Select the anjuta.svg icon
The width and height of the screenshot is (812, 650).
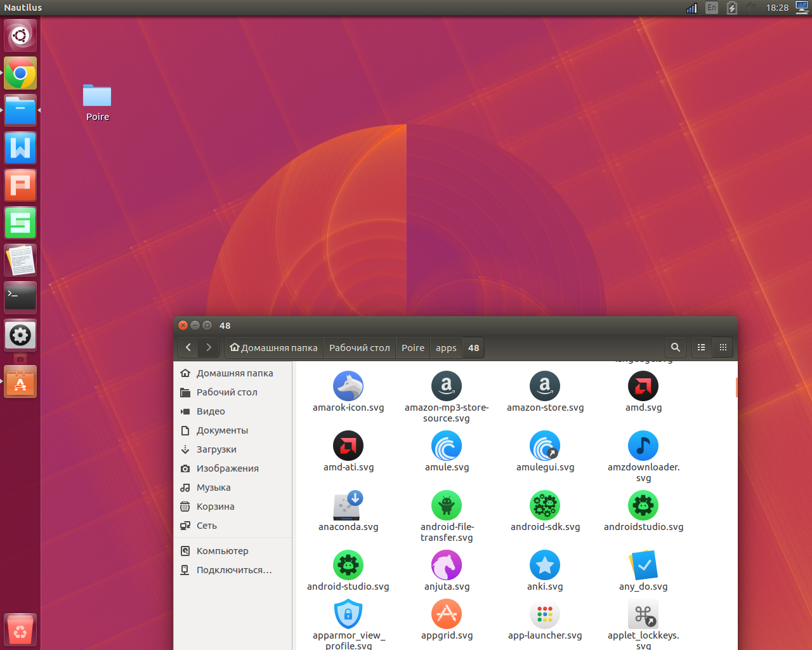[x=447, y=565]
